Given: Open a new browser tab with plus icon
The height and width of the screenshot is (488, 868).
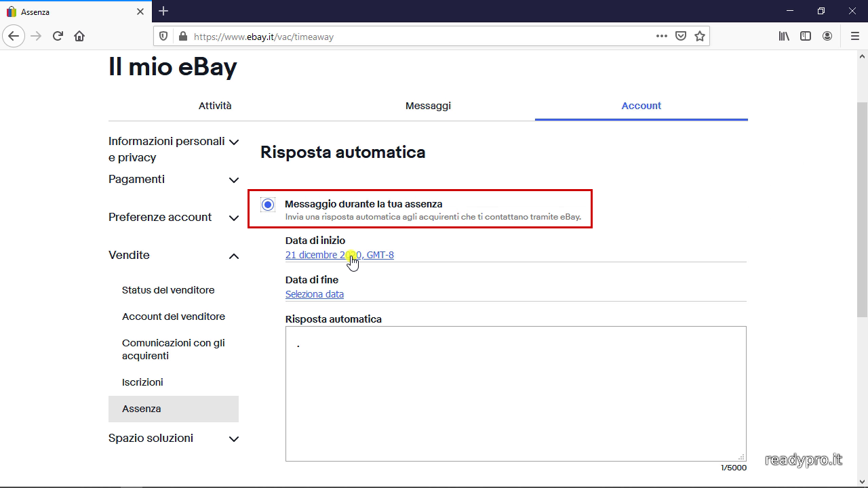Looking at the screenshot, I should (x=163, y=11).
